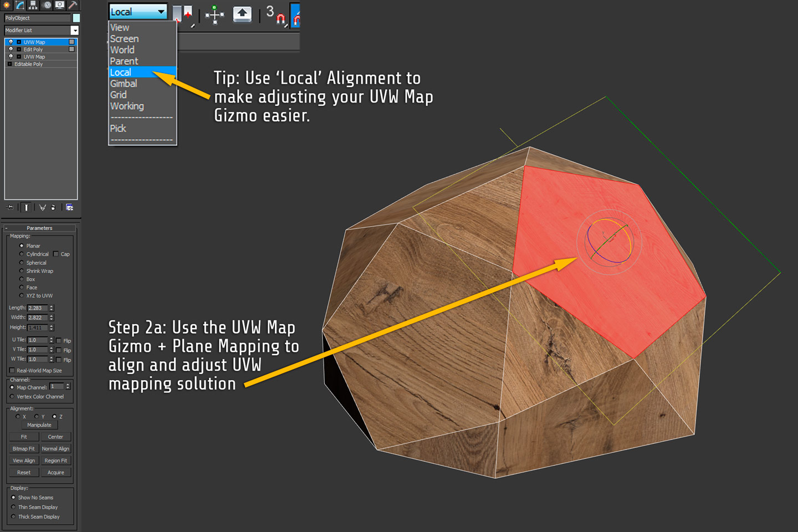Click the PolyObject name field
This screenshot has height=532, width=798.
coord(38,18)
